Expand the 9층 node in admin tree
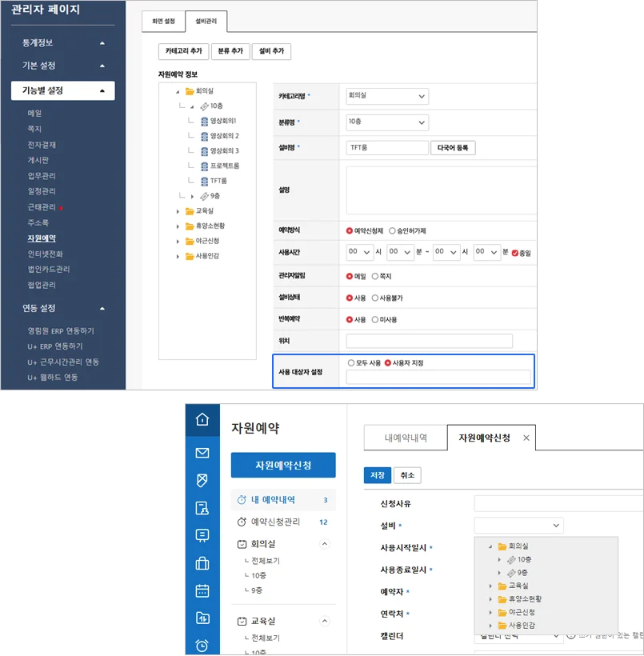The height and width of the screenshot is (656, 644). click(192, 196)
